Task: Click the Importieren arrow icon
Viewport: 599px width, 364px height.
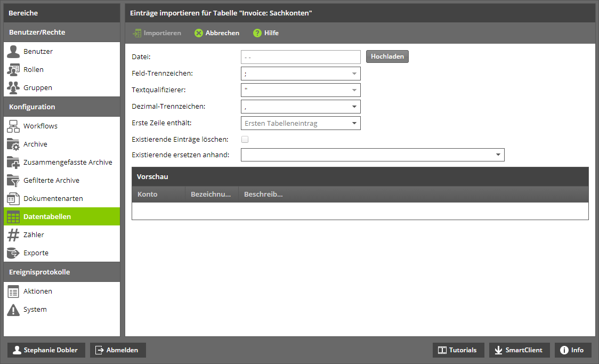Action: tap(137, 33)
